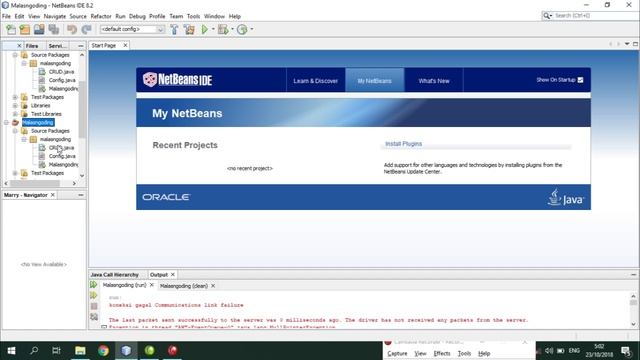The height and width of the screenshot is (360, 640).
Task: Click the Open Project toolbar icon
Action: click(x=39, y=29)
